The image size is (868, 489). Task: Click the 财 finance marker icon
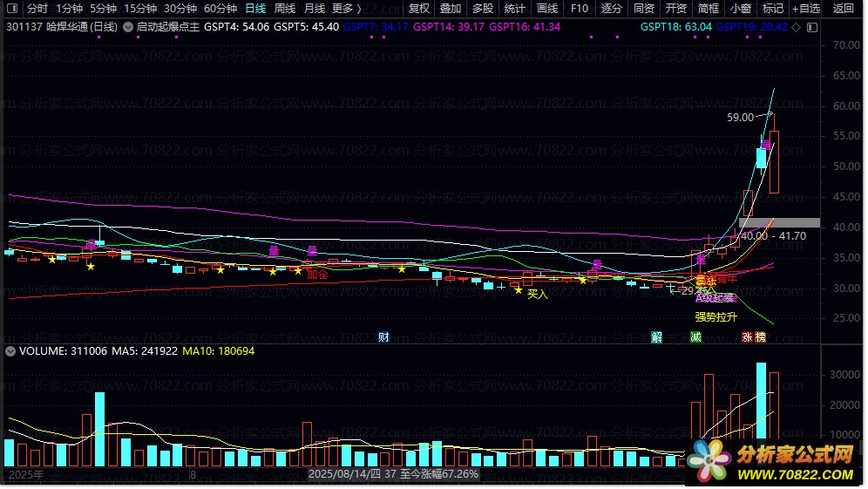(383, 337)
